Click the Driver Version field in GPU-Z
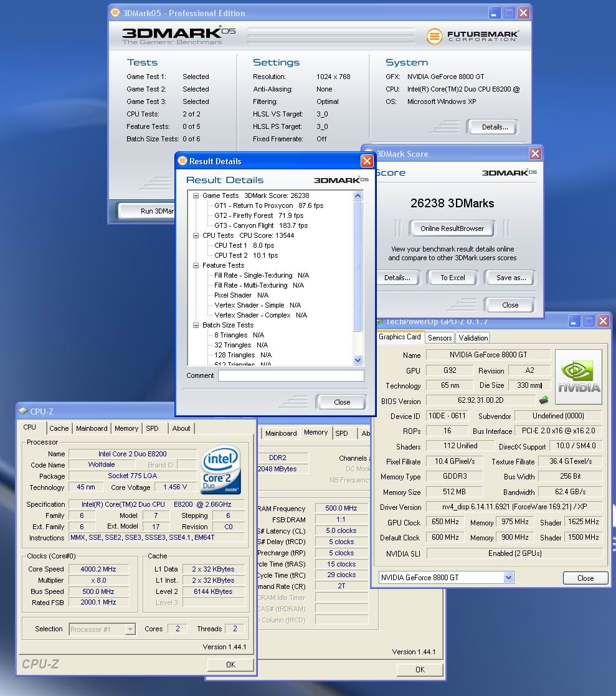The height and width of the screenshot is (696, 616). click(514, 507)
